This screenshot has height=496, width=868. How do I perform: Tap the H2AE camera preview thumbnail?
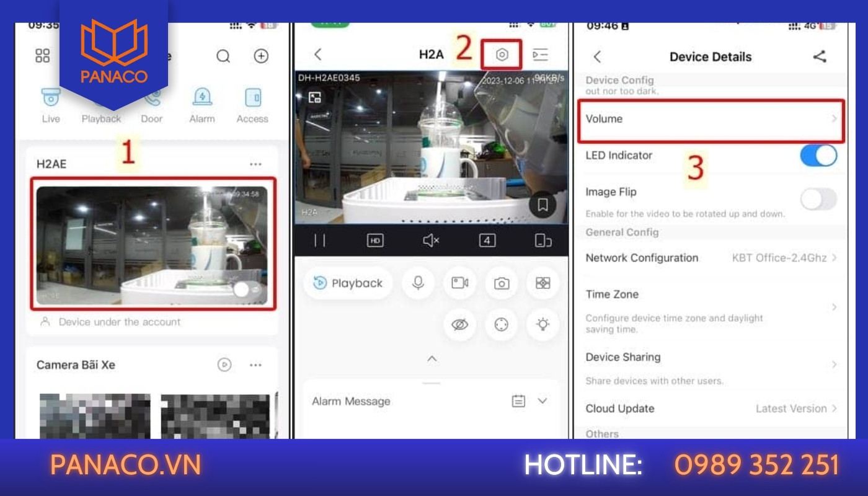pos(151,244)
